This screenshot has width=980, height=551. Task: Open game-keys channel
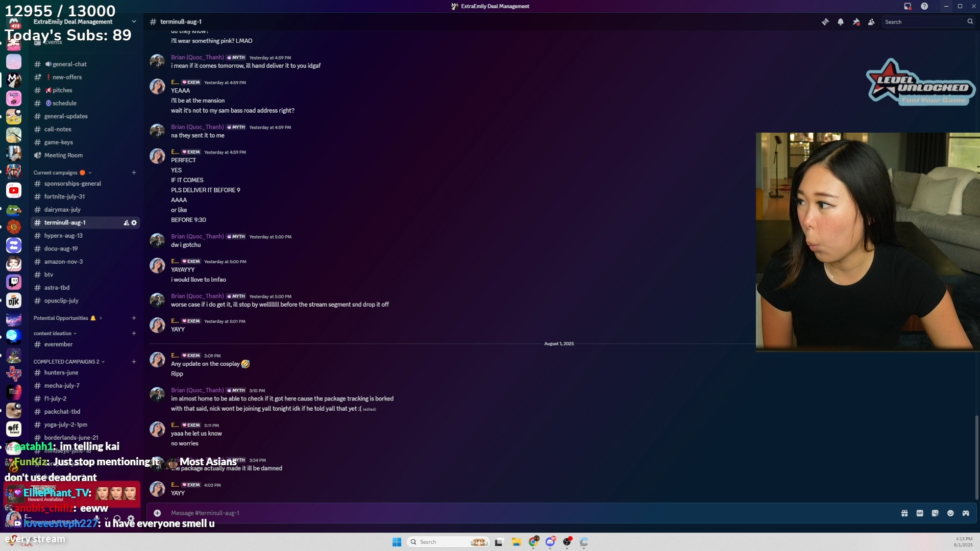point(85,142)
